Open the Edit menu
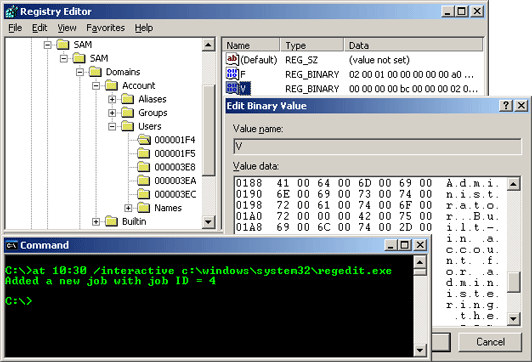Viewport: 532px width, 362px height. (39, 28)
